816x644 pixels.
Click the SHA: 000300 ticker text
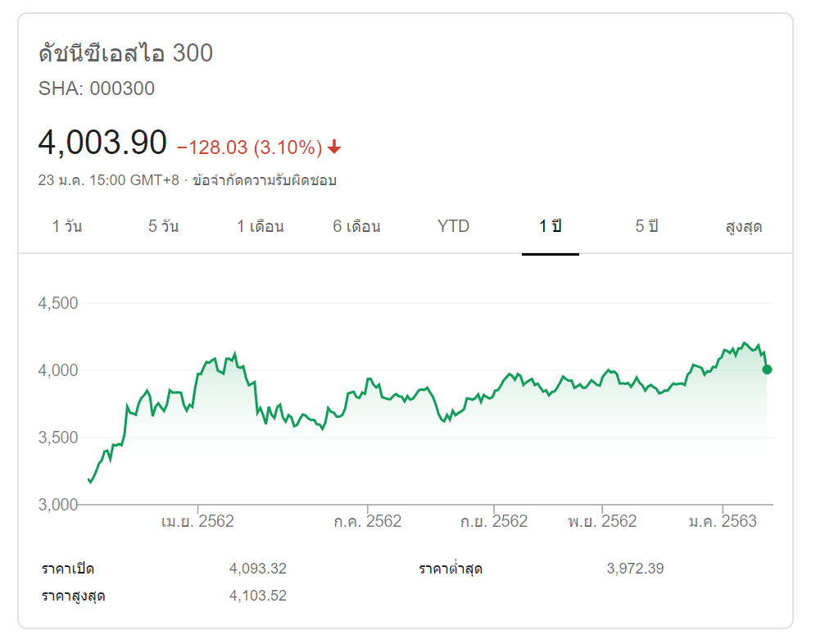click(97, 88)
